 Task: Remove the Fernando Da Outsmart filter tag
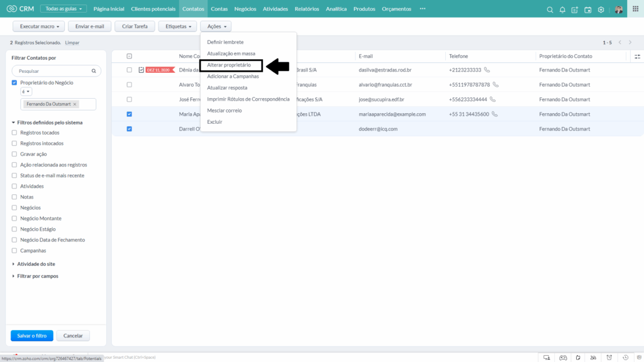(x=75, y=104)
